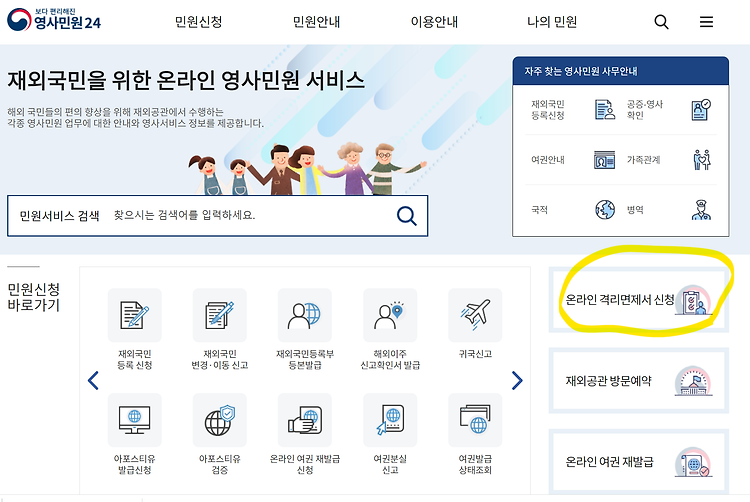The image size is (750, 502).
Task: Select the 온라인 여권 재발급 banner link
Action: (639, 462)
